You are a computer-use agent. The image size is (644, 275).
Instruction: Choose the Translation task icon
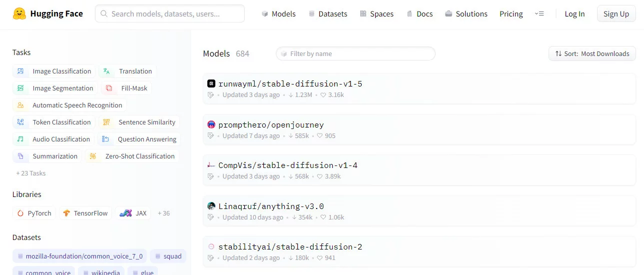click(x=106, y=71)
